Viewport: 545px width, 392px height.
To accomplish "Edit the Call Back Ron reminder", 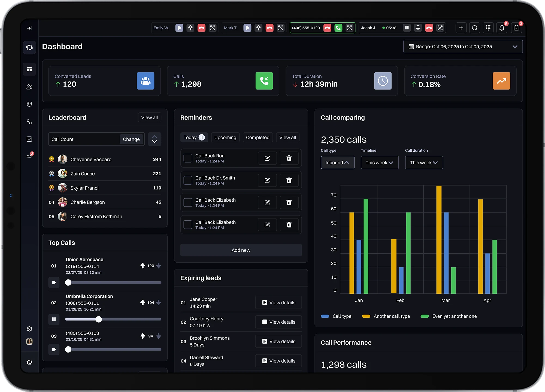I will point(267,158).
